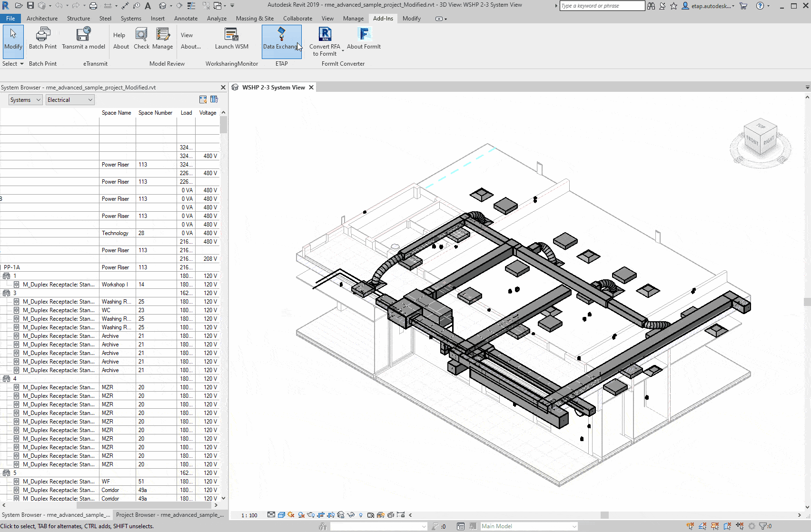Open the Project Browser tab
The height and width of the screenshot is (532, 811).
pos(170,515)
